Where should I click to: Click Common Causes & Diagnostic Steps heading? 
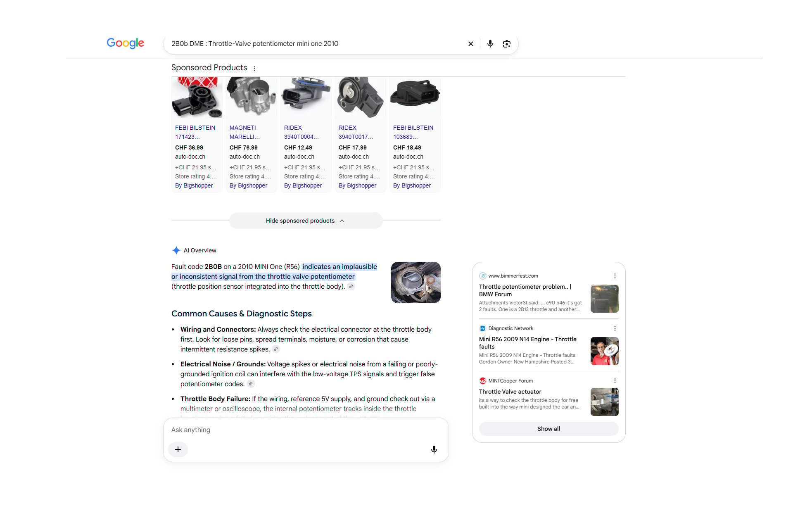coord(241,314)
